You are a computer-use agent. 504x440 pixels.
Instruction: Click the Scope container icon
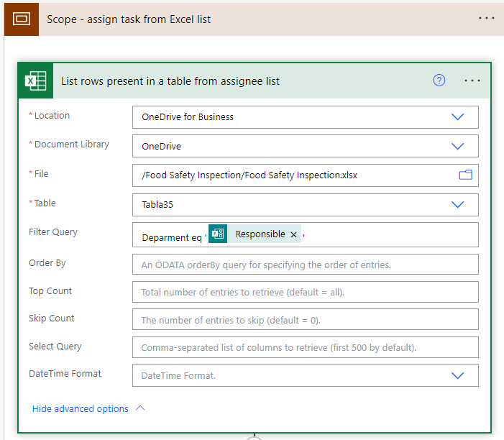pos(22,19)
